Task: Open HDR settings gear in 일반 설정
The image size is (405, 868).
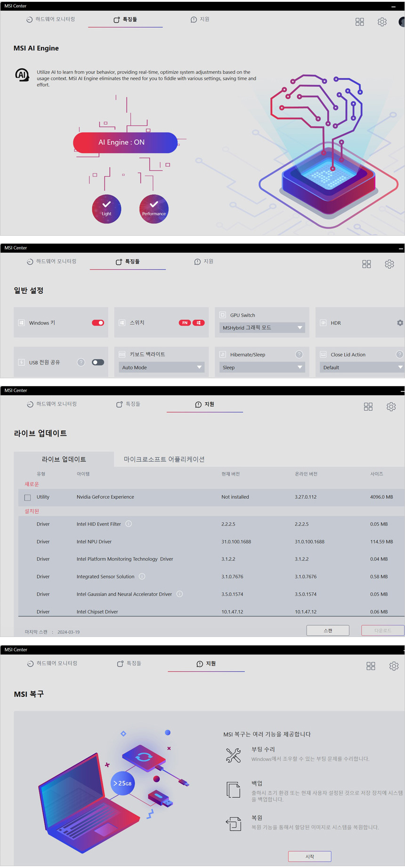Action: (400, 323)
